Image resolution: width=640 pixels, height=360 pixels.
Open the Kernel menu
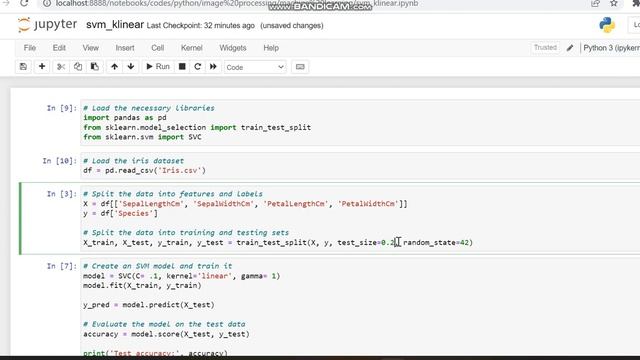point(192,48)
